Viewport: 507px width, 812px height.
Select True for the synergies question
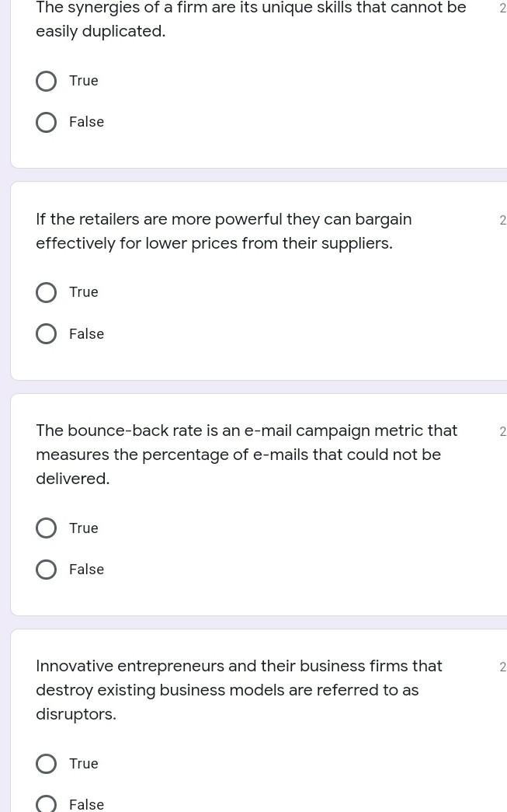pos(46,81)
